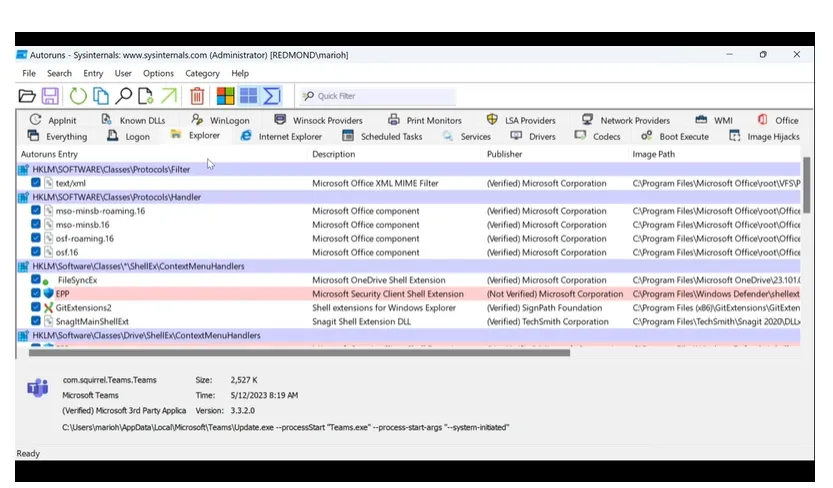This screenshot has height=488, width=833.
Task: Click the Teams icon in details pane
Action: pyautogui.click(x=38, y=388)
